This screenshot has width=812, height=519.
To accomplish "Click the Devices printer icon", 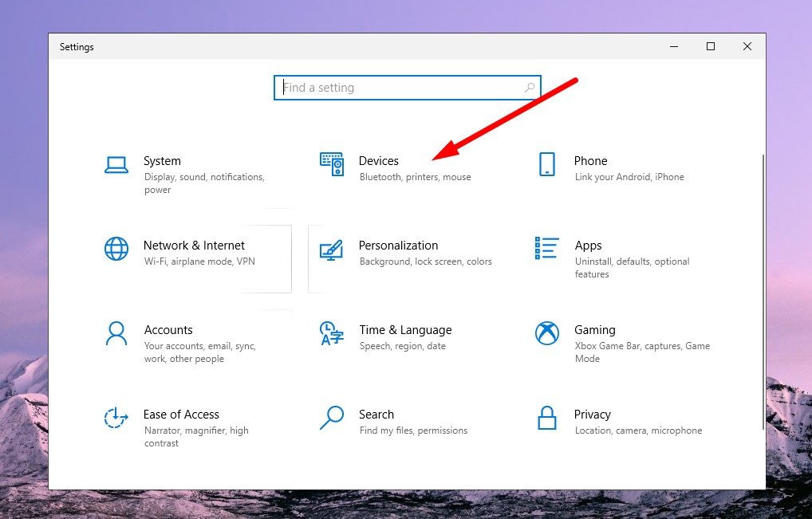I will coord(332,163).
